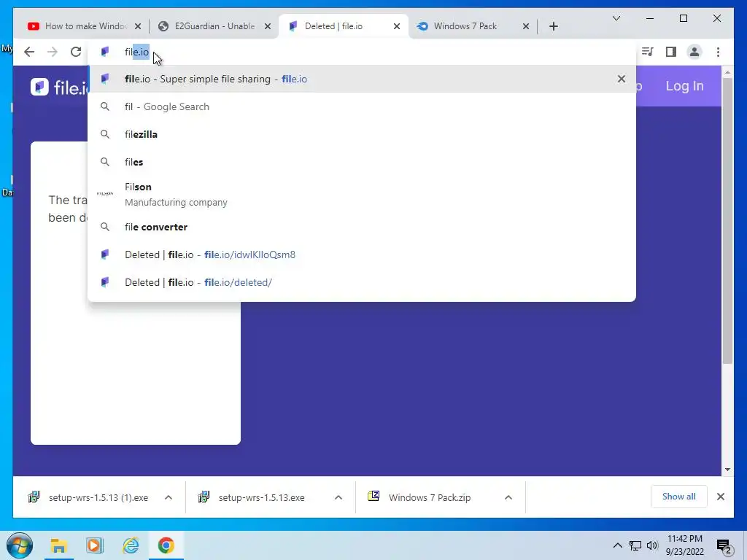The width and height of the screenshot is (747, 560).
Task: Select the filezilla search suggestion
Action: tap(362, 134)
